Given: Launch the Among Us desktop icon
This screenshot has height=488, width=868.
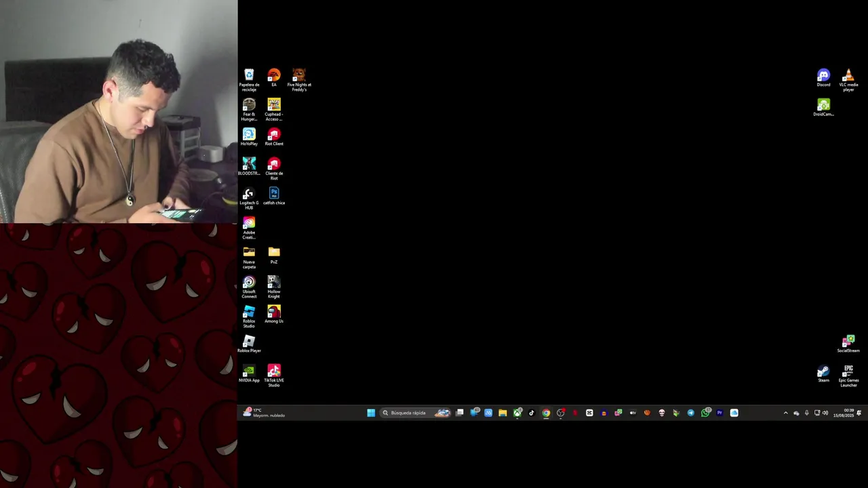Looking at the screenshot, I should [x=274, y=314].
